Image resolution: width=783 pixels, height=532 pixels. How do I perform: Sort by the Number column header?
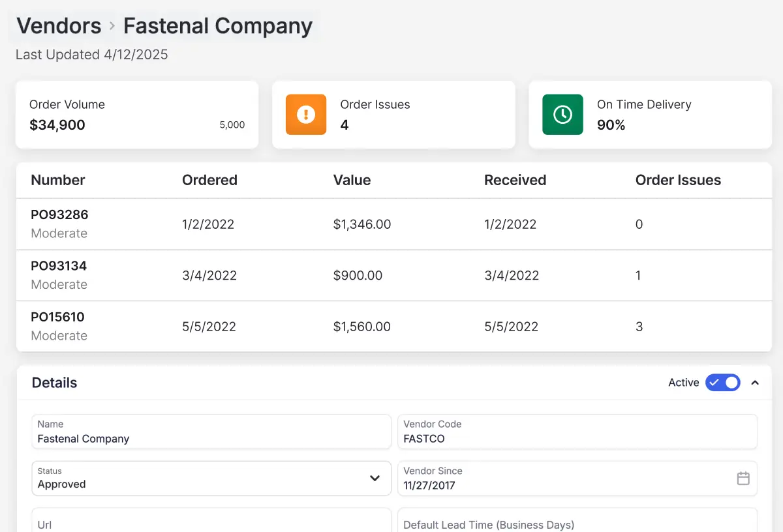click(58, 181)
